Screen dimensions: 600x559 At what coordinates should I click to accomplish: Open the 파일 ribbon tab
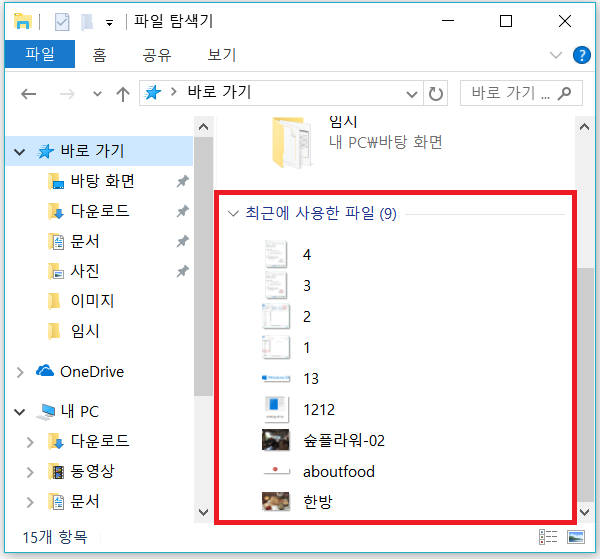click(x=40, y=54)
